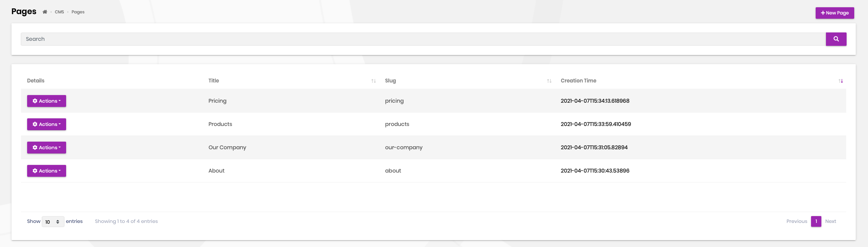This screenshot has height=247, width=868.
Task: Click the about slug cell
Action: point(393,171)
